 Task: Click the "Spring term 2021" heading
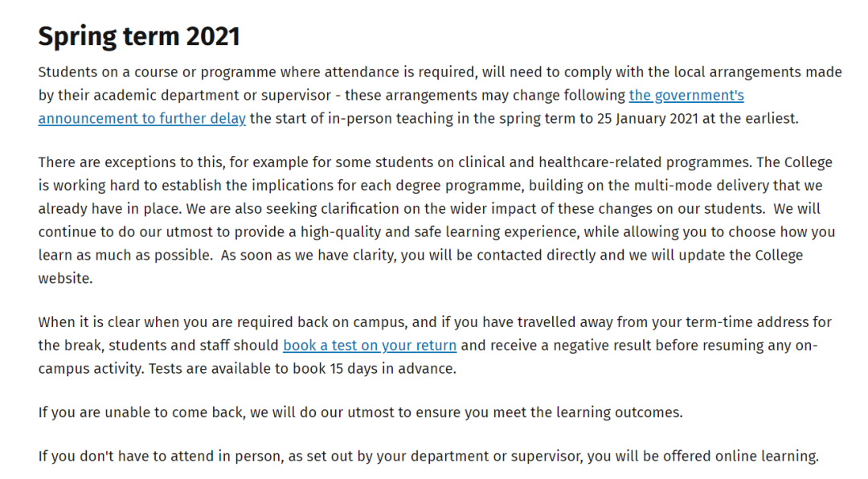[x=139, y=36]
